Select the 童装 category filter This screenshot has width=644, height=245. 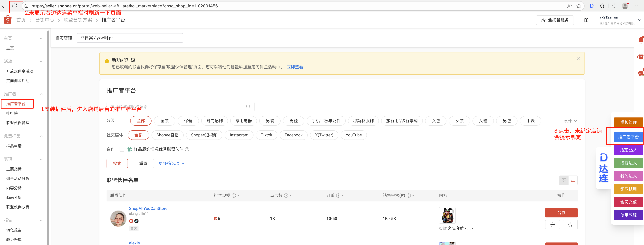(x=164, y=121)
